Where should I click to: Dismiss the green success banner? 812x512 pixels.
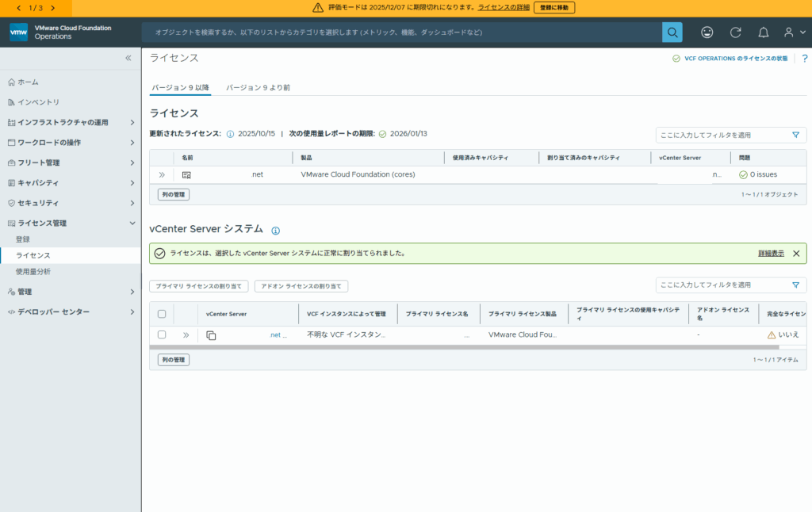[x=796, y=254]
